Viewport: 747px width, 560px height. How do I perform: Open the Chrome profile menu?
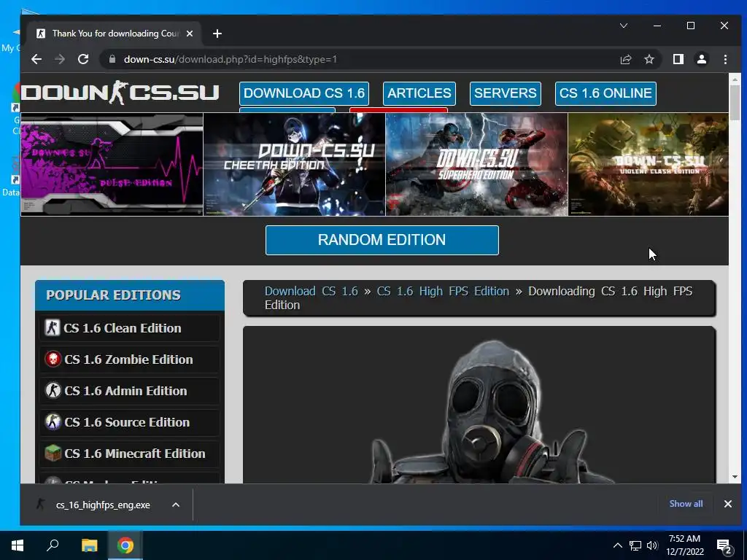tap(701, 59)
